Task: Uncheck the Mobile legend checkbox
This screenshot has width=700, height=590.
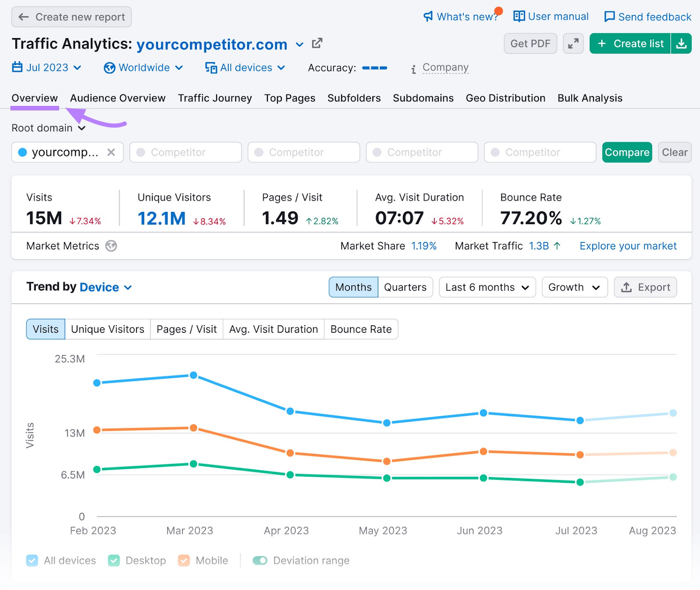Action: pos(184,560)
